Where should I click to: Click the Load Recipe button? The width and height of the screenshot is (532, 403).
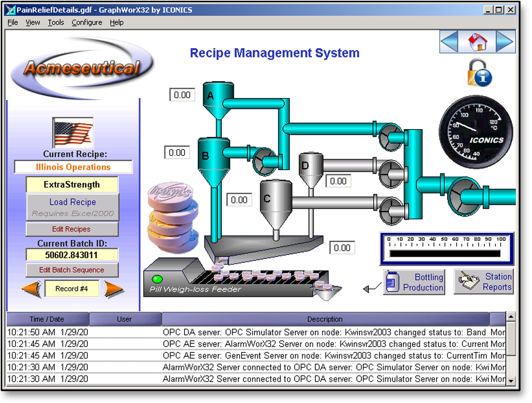[73, 207]
